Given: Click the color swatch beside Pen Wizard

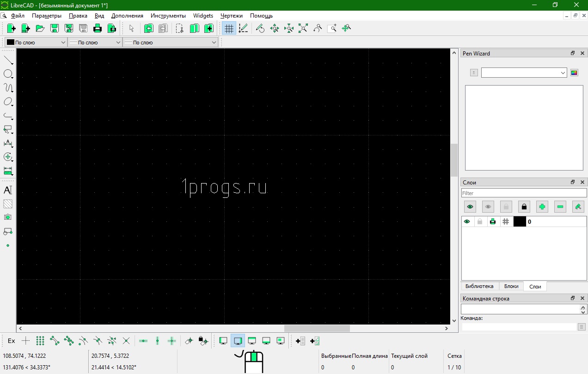Looking at the screenshot, I should click(574, 73).
